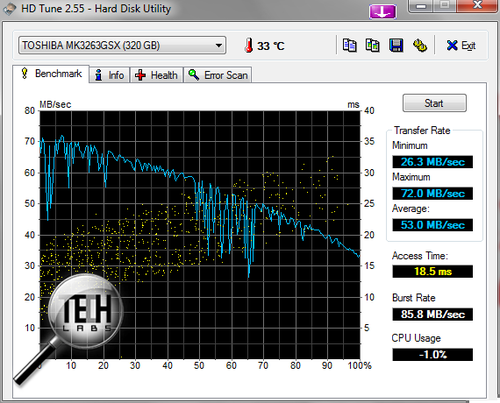Open the options gear icon
The width and height of the screenshot is (500, 403).
pyautogui.click(x=420, y=45)
